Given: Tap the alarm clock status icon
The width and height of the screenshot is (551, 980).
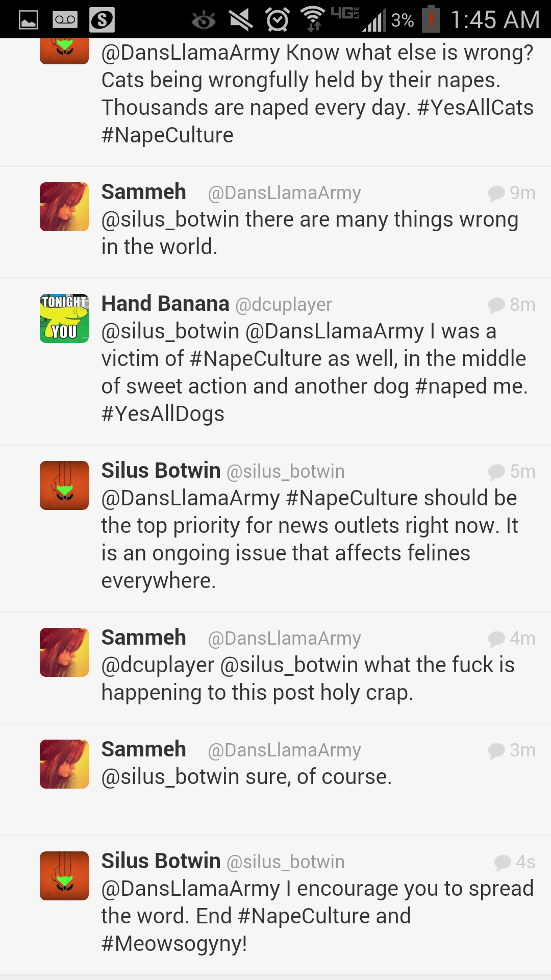Looking at the screenshot, I should pos(278,20).
